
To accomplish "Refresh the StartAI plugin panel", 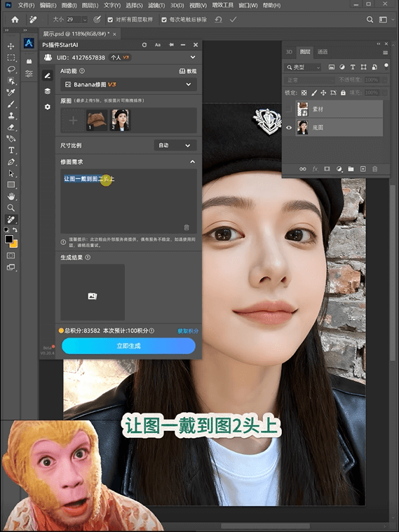I will (x=144, y=45).
